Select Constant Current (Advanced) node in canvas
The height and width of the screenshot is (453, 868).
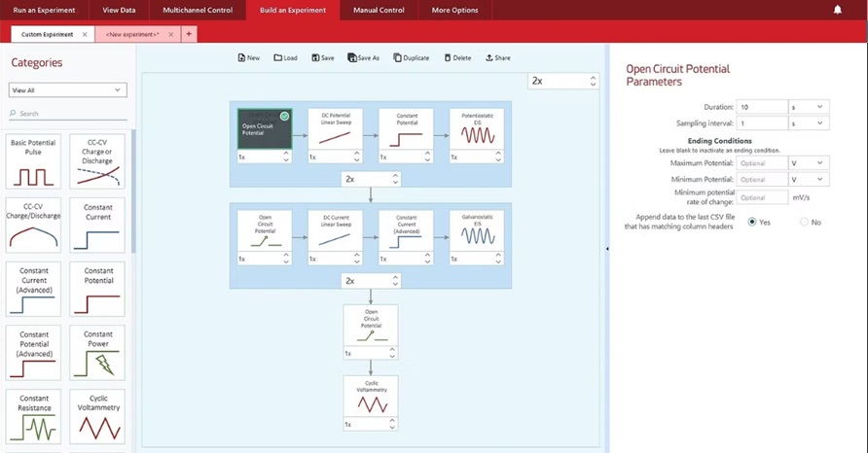407,230
